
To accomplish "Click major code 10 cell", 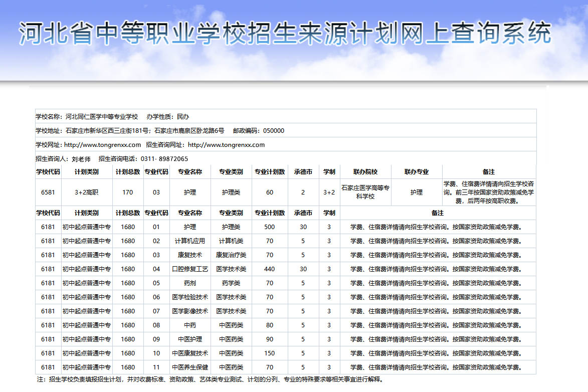I will [156, 353].
